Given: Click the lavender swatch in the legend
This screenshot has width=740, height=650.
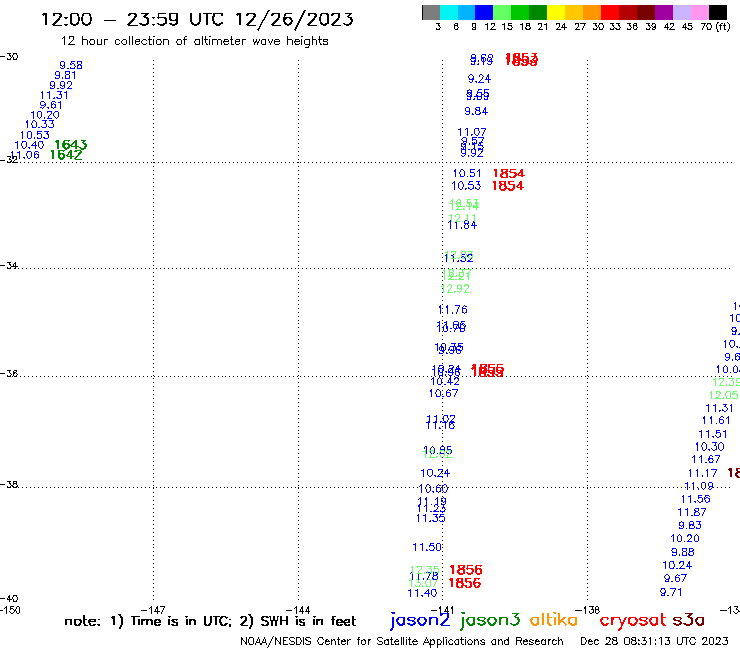Looking at the screenshot, I should pyautogui.click(x=681, y=12).
